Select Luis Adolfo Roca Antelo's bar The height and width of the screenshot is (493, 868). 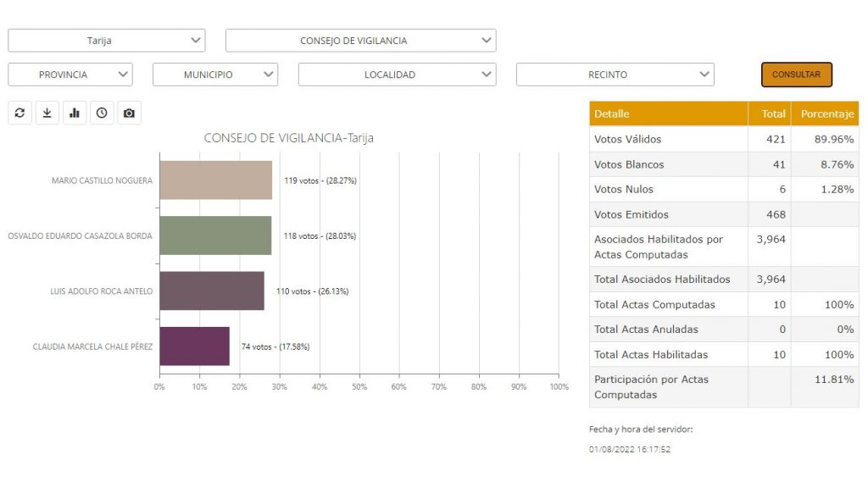click(x=211, y=291)
